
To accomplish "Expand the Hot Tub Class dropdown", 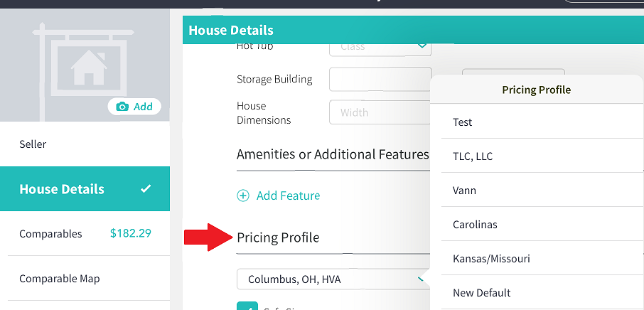I will [380, 48].
